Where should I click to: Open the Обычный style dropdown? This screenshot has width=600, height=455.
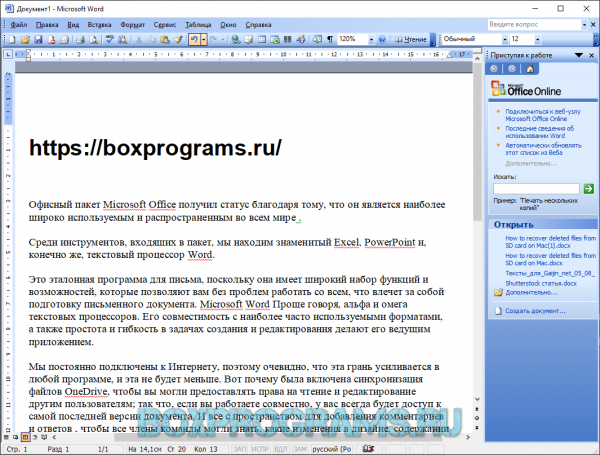click(x=505, y=39)
